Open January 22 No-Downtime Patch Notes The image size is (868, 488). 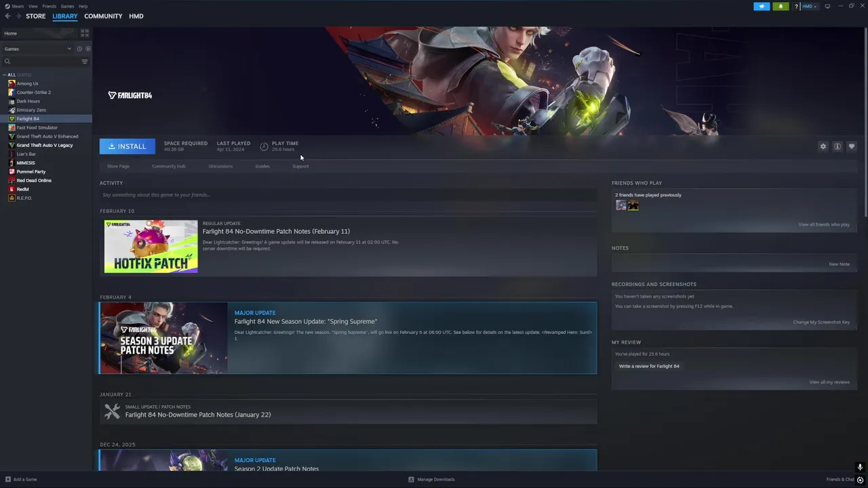pyautogui.click(x=198, y=415)
